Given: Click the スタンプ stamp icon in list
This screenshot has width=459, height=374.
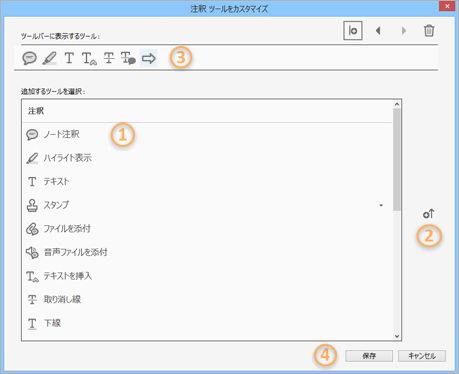Looking at the screenshot, I should [x=32, y=205].
